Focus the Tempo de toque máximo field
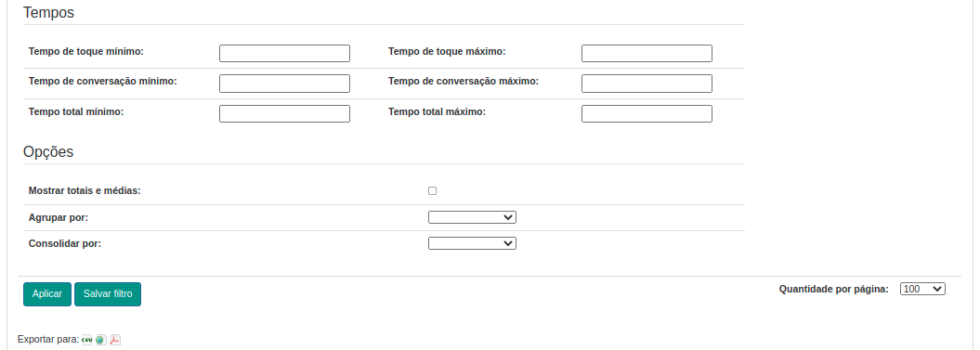This screenshot has width=980, height=350. 647,53
